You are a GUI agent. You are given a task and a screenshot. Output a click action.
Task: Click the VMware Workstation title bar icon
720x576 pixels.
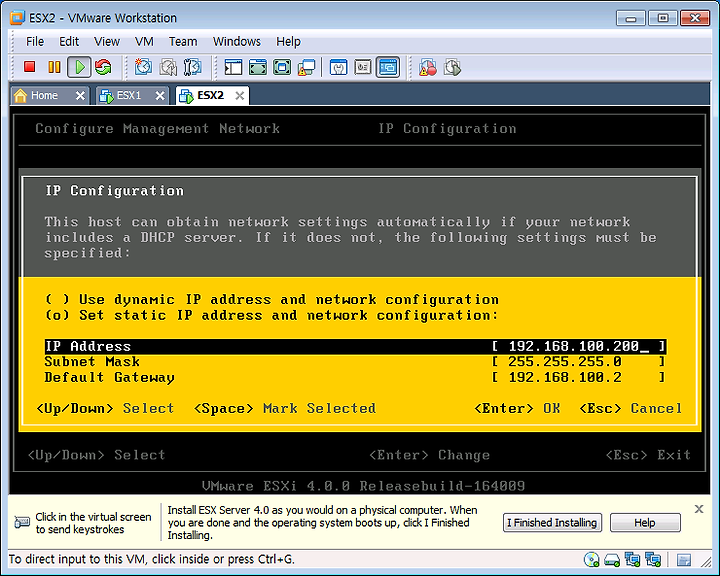(x=17, y=17)
